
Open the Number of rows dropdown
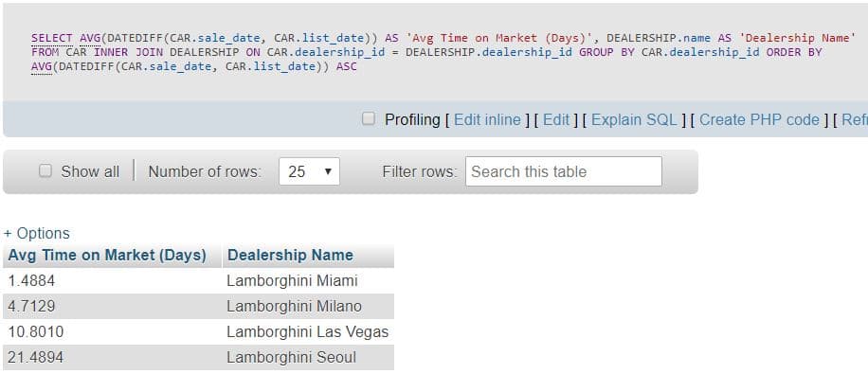click(x=309, y=171)
